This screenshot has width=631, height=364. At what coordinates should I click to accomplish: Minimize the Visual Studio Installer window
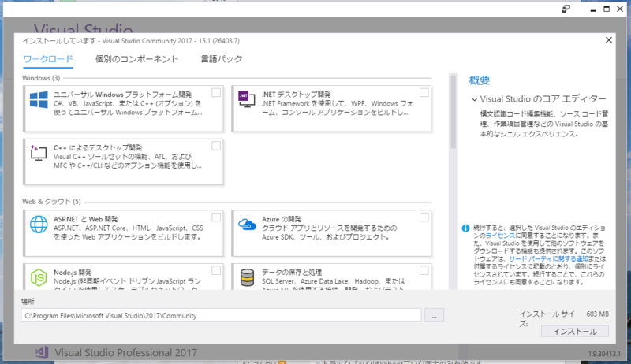click(x=593, y=9)
